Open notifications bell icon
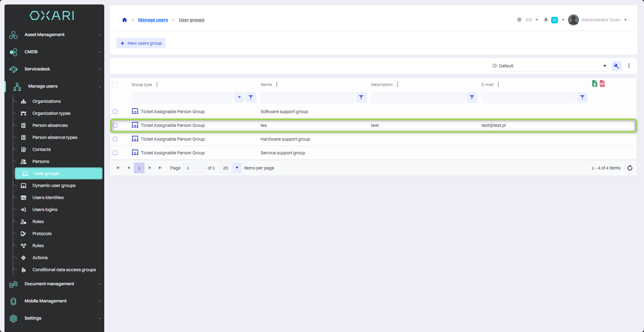The image size is (644, 332). click(x=546, y=20)
